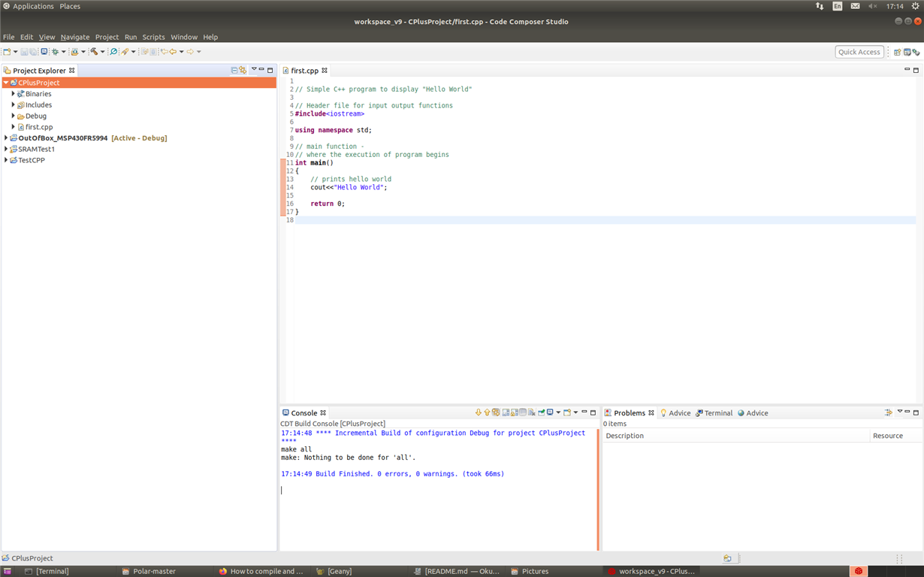Open the Flash load dropdown arrow
The width and height of the screenshot is (924, 577).
[83, 52]
